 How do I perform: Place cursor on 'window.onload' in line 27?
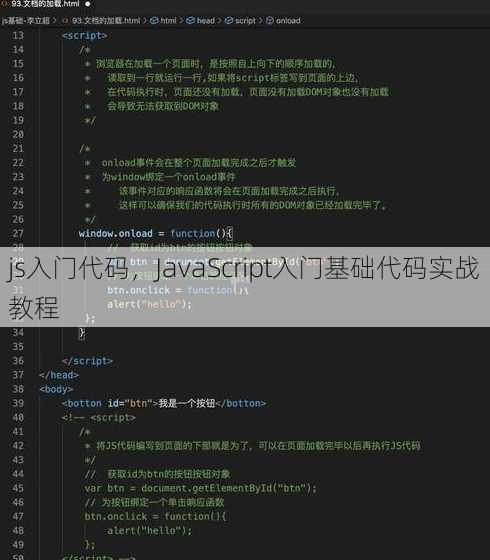[116, 234]
